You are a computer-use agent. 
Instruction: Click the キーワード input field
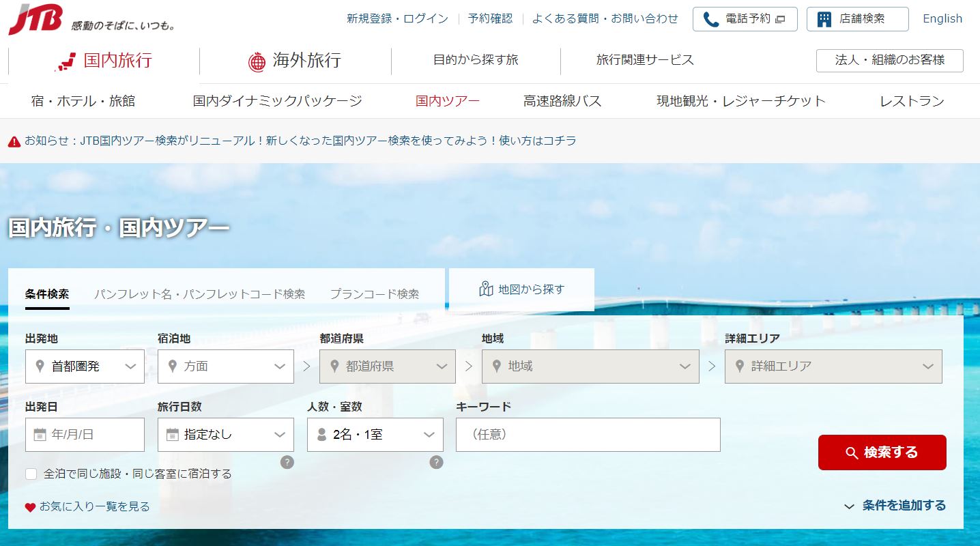click(x=588, y=434)
